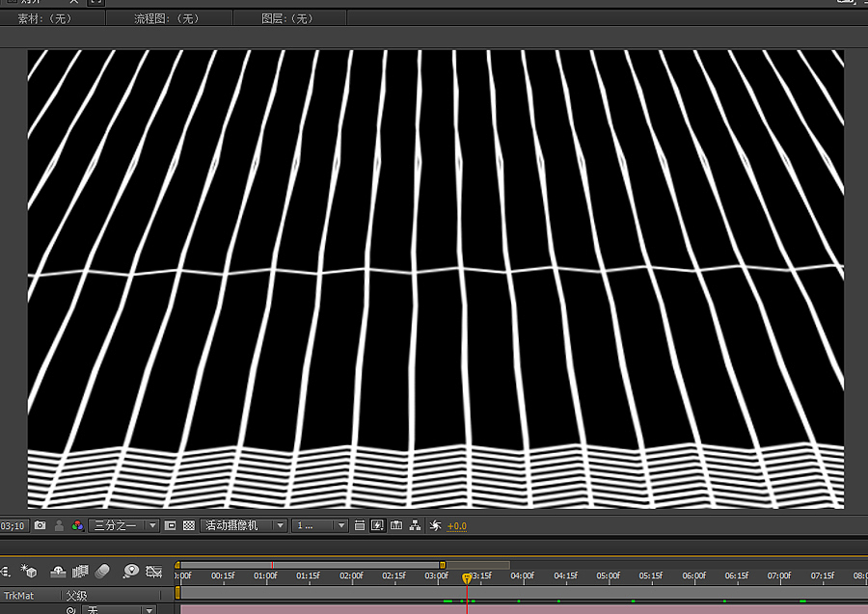868x614 pixels.
Task: Toggle the Region of Interest icon
Action: tap(171, 525)
